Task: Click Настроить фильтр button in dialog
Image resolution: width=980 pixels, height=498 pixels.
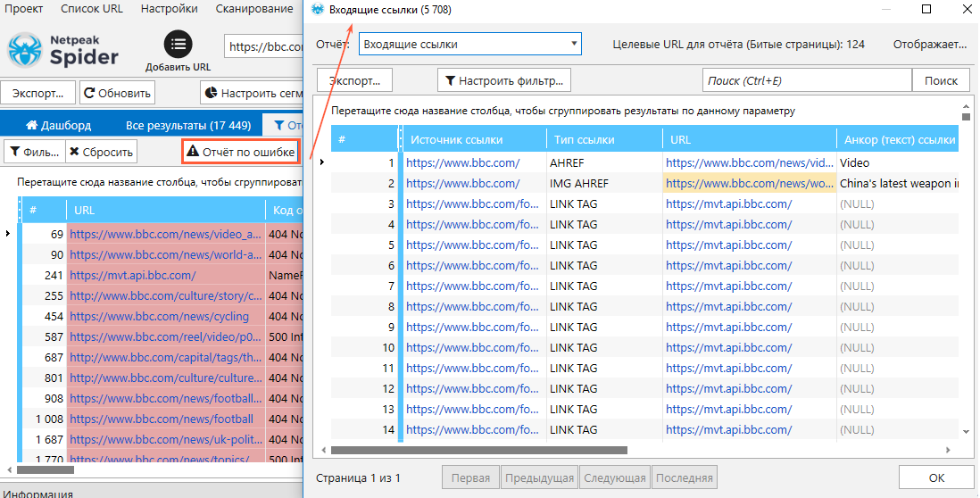Action: coord(503,80)
